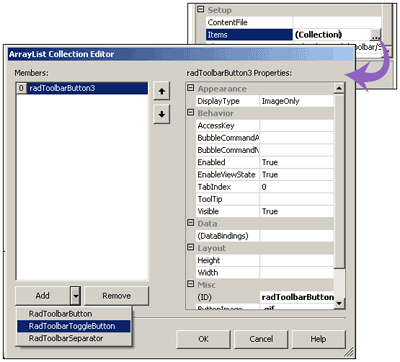
Task: Select the Visible property name
Action: tap(228, 211)
